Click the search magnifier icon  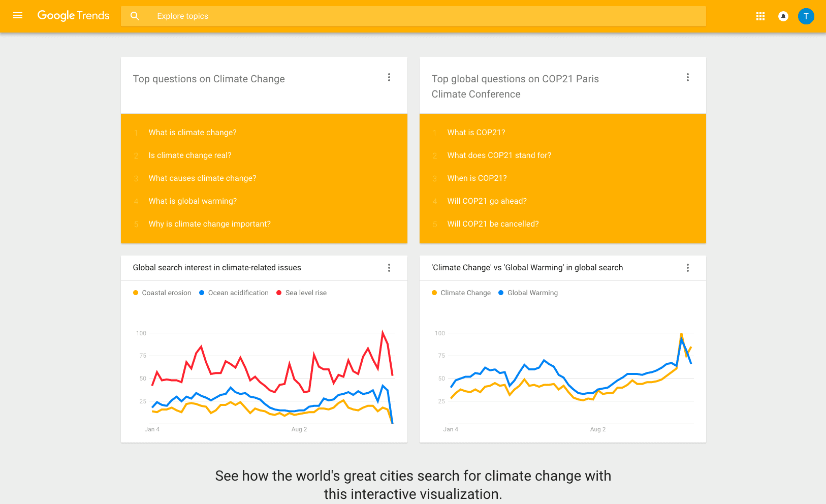[x=135, y=16]
